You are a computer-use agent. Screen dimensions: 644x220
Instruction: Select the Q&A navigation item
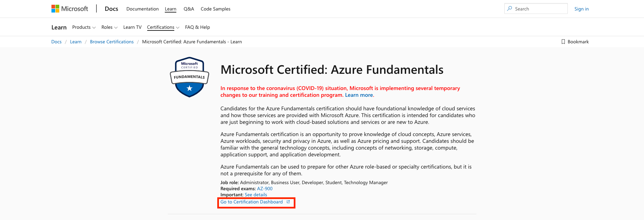[x=189, y=9]
